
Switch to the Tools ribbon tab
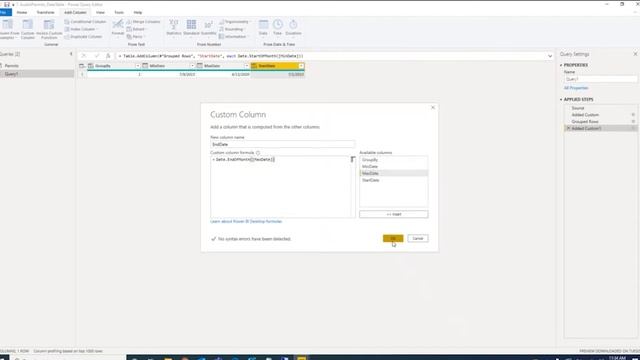tap(119, 12)
